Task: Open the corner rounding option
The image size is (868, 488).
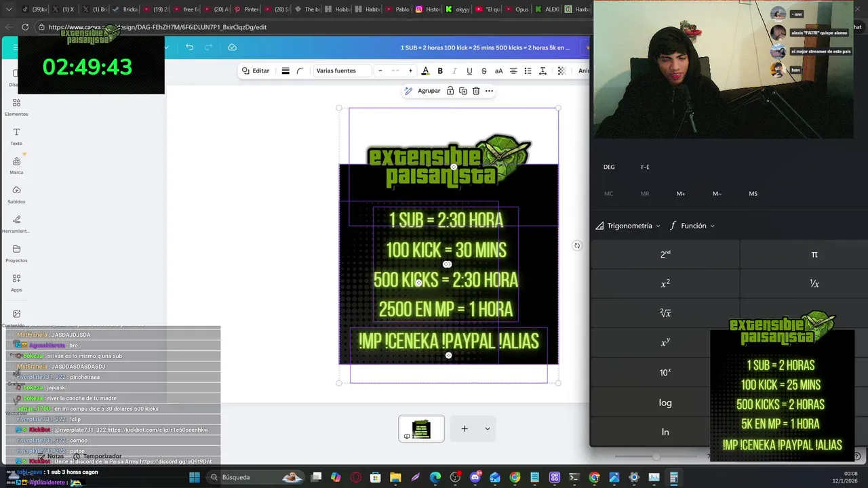Action: point(300,71)
